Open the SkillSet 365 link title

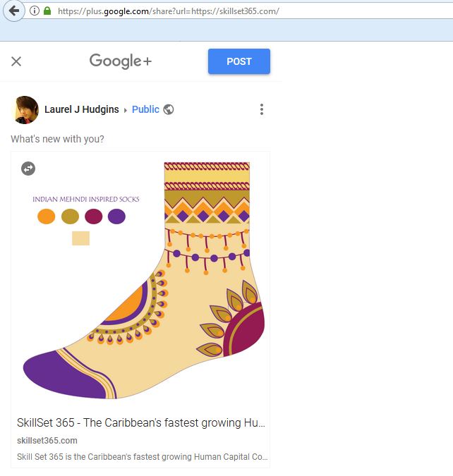pyautogui.click(x=141, y=423)
